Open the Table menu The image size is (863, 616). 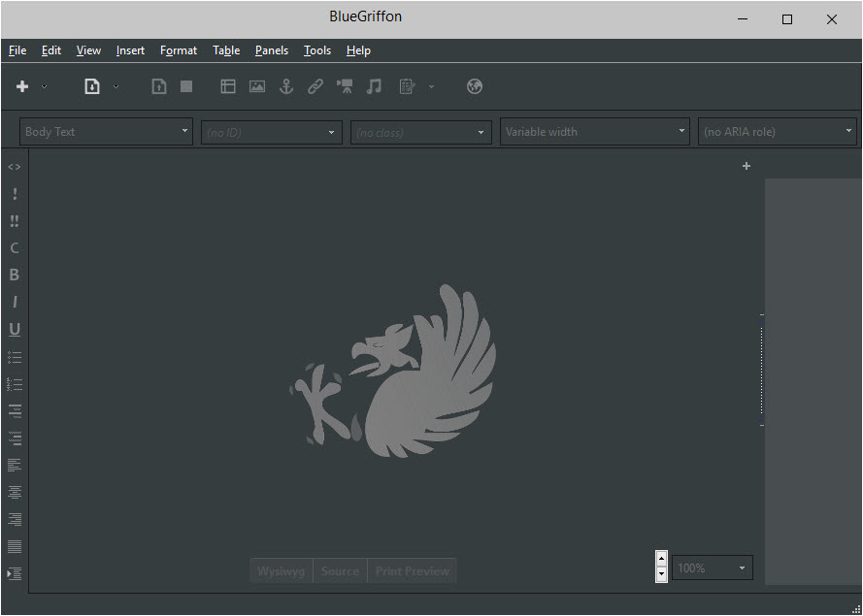pyautogui.click(x=226, y=50)
